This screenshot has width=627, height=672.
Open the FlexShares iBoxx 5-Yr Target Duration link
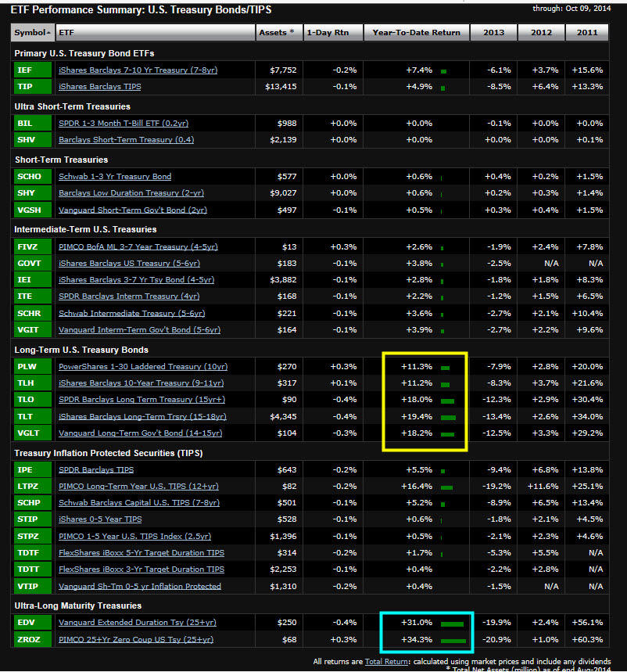142,553
